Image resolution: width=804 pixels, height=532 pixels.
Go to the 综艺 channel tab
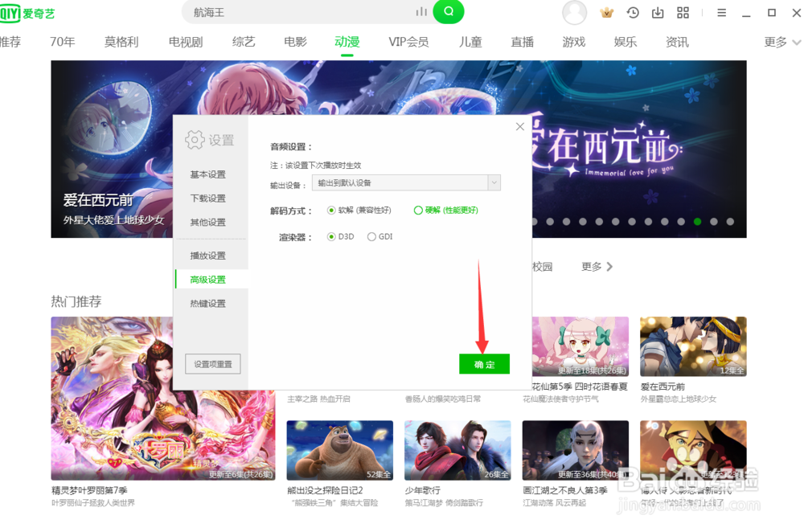(x=243, y=42)
